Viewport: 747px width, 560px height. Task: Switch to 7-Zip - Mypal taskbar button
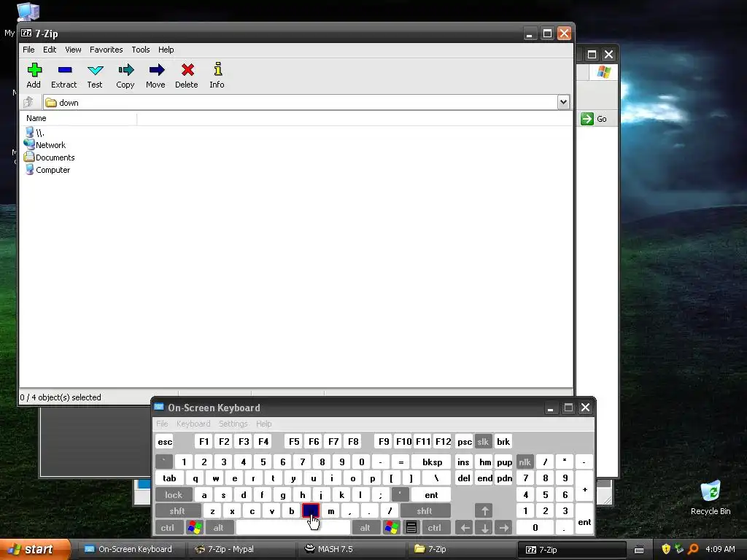click(242, 549)
